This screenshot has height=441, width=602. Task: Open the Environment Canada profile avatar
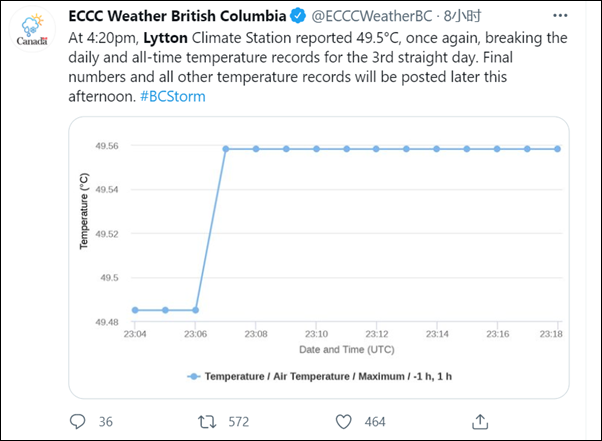coord(33,35)
